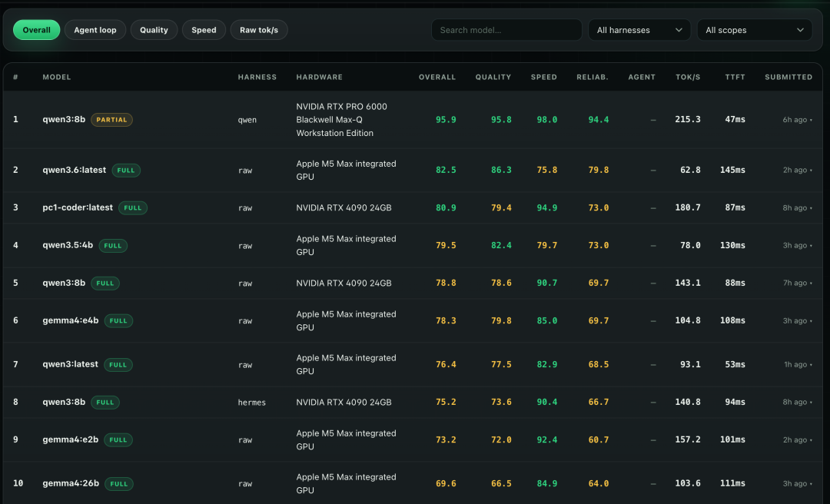Sort by the RELIAB. column header
The image size is (830, 504).
[593, 78]
